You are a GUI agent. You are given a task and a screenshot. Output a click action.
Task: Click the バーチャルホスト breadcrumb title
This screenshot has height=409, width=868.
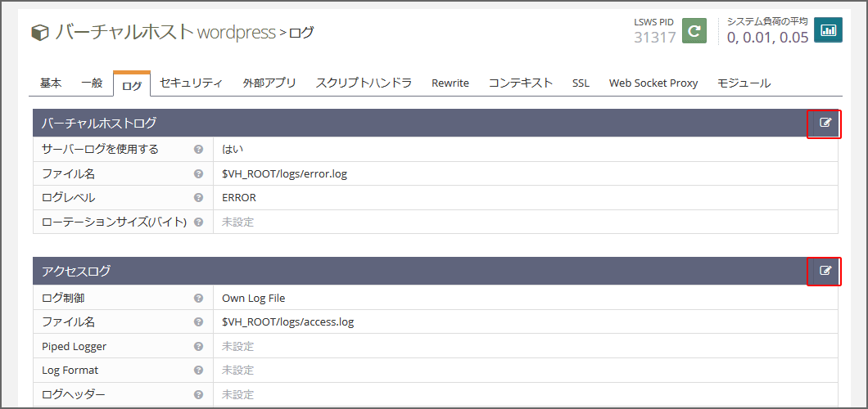click(124, 32)
